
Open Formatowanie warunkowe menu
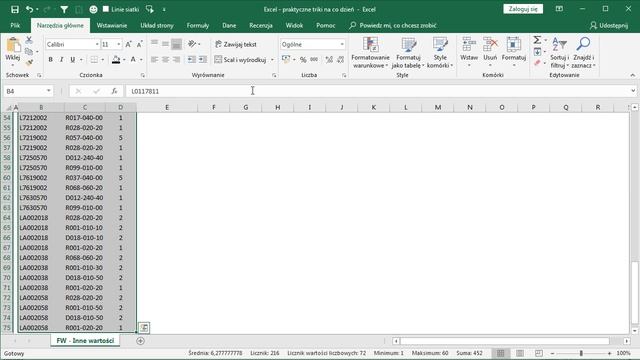point(370,52)
